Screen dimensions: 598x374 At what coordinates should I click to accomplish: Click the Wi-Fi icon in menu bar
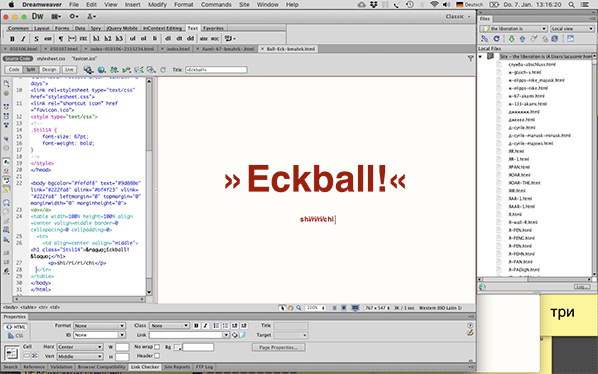point(434,5)
